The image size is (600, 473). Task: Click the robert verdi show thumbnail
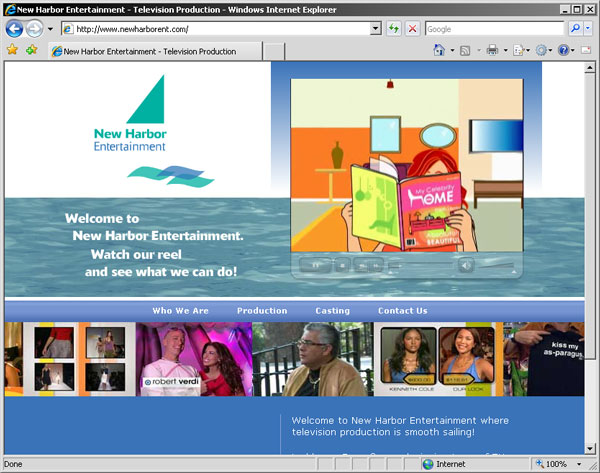pos(194,359)
